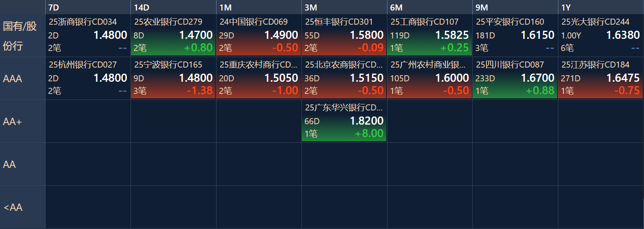Open the 25北京农商银行CD quote cell
644x229 pixels.
pos(344,78)
